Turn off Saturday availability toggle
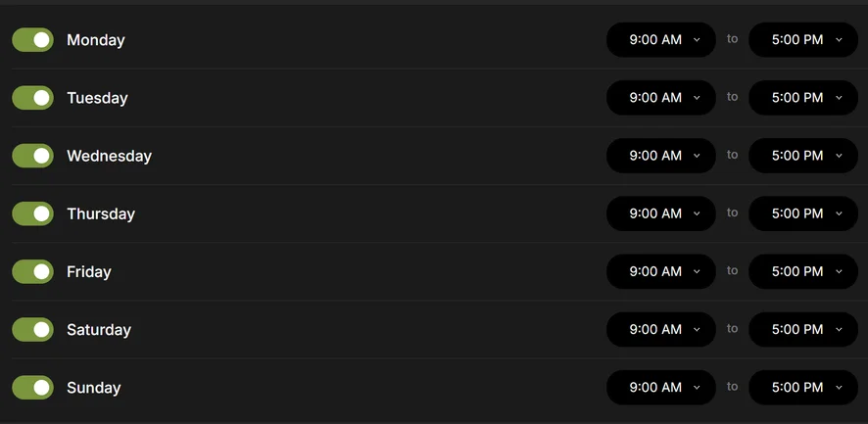 point(32,329)
